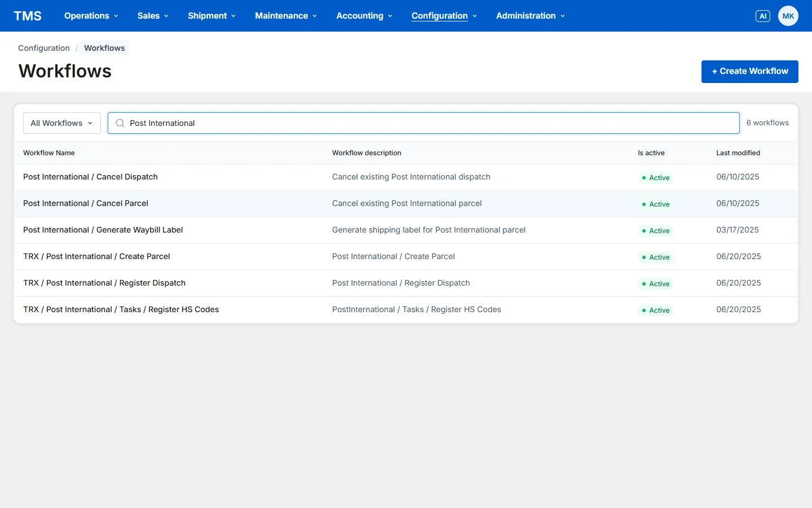Open the Shipment dropdown menu
The image size is (812, 508).
[211, 16]
